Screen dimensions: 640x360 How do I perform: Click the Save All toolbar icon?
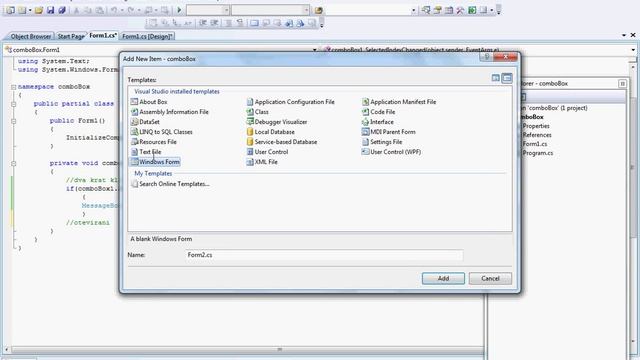pyautogui.click(x=62, y=10)
